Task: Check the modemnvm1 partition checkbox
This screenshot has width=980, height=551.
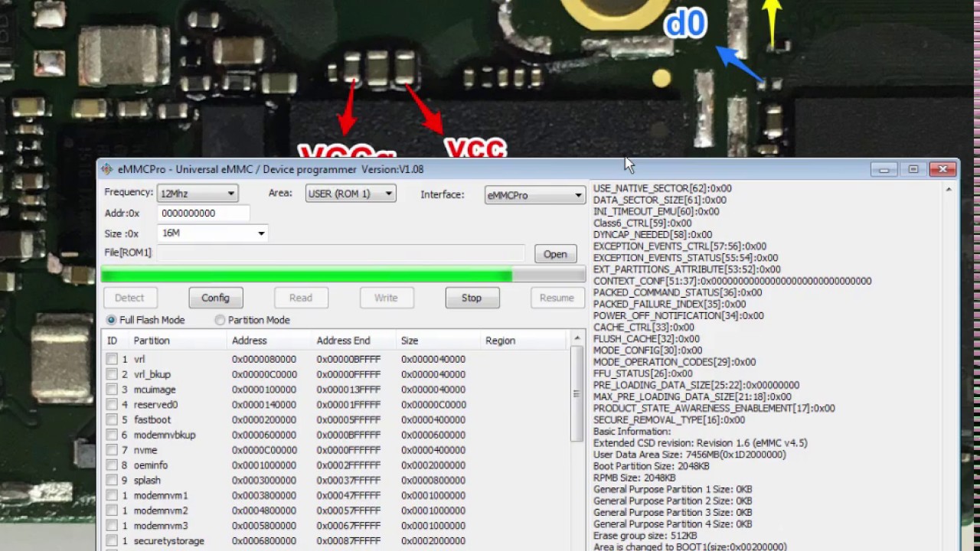Action: [x=112, y=495]
